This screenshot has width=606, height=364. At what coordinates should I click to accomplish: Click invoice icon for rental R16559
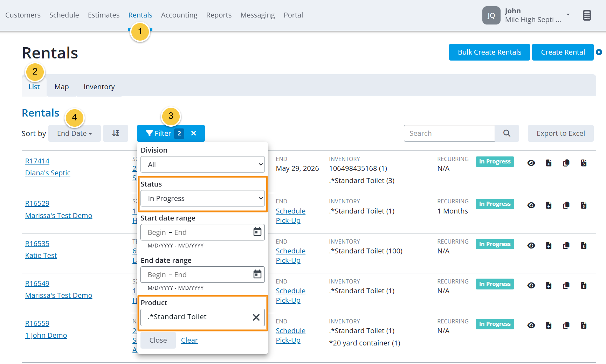click(584, 325)
